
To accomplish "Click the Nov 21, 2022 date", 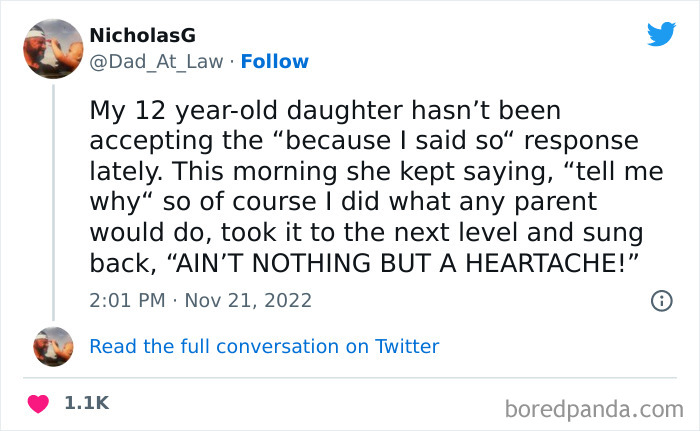I will point(249,300).
